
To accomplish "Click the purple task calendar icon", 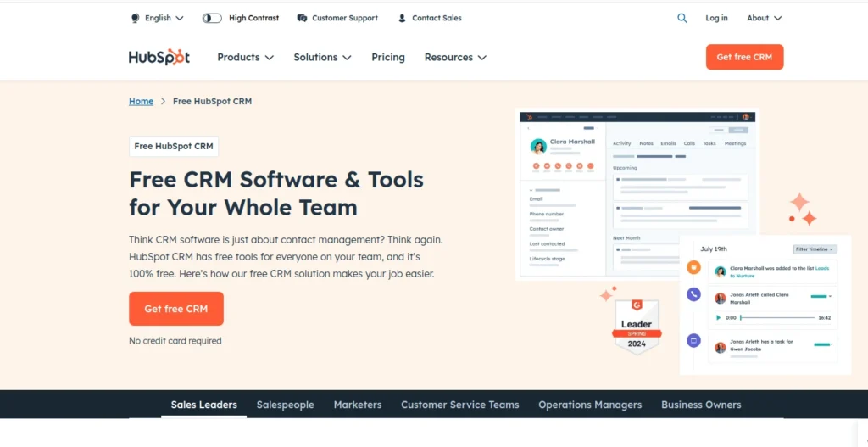I will [x=693, y=341].
